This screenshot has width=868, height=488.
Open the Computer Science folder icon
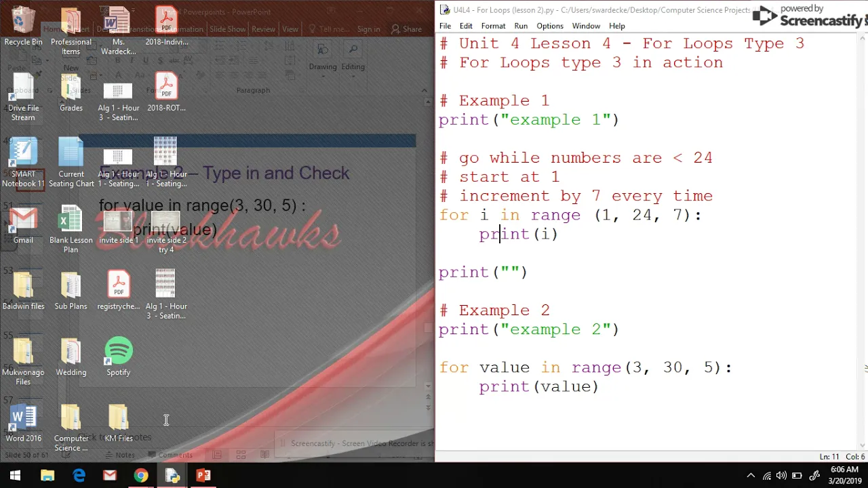click(71, 428)
